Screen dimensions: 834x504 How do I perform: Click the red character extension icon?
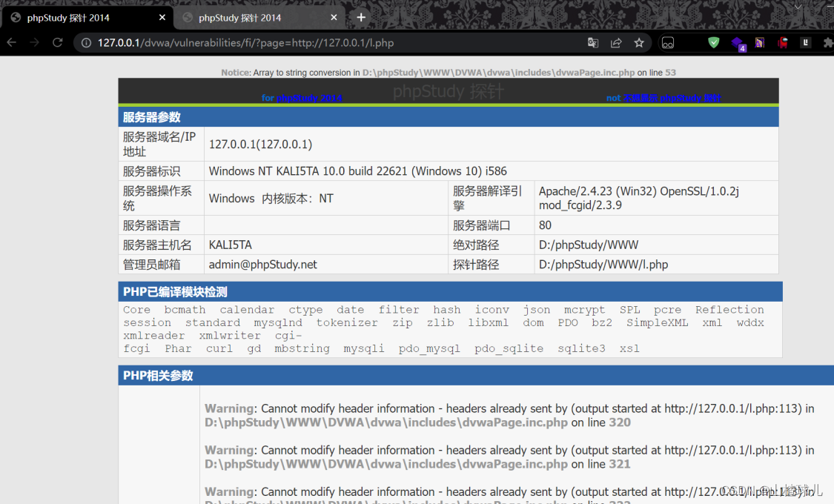[x=783, y=42]
